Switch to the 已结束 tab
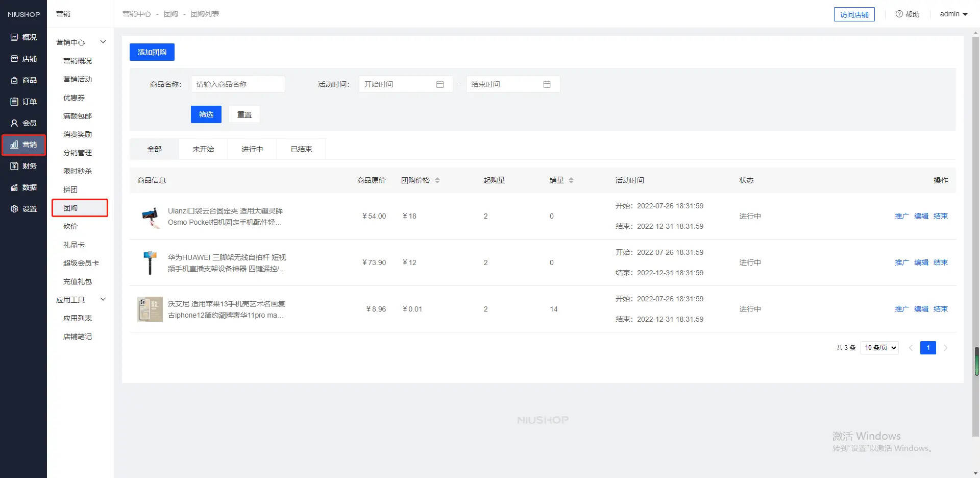Image resolution: width=980 pixels, height=478 pixels. [x=301, y=149]
